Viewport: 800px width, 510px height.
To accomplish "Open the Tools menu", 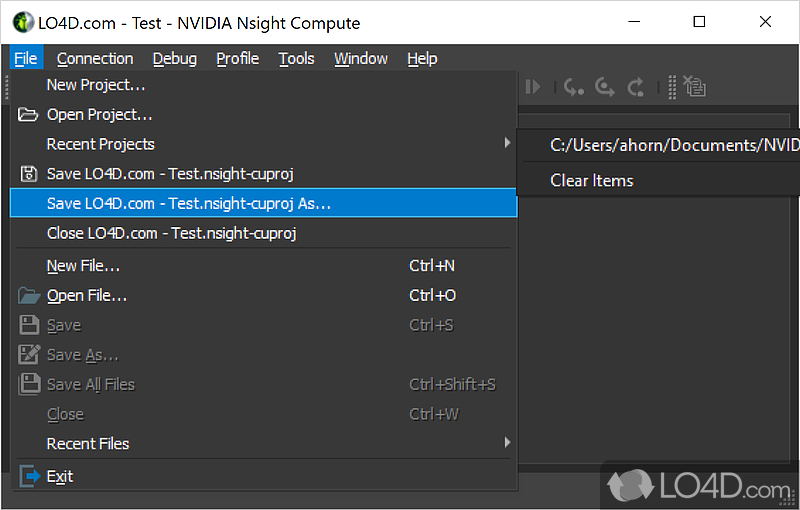I will click(296, 59).
